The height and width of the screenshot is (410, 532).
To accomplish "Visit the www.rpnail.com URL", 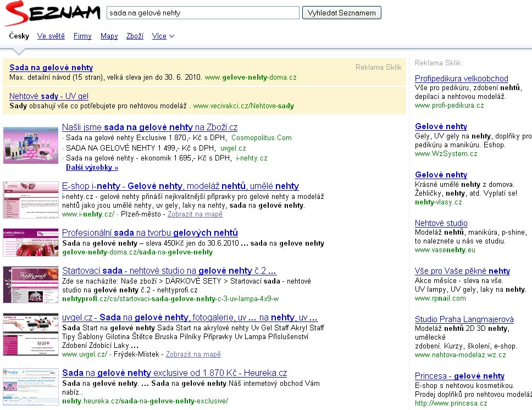I will tap(440, 298).
